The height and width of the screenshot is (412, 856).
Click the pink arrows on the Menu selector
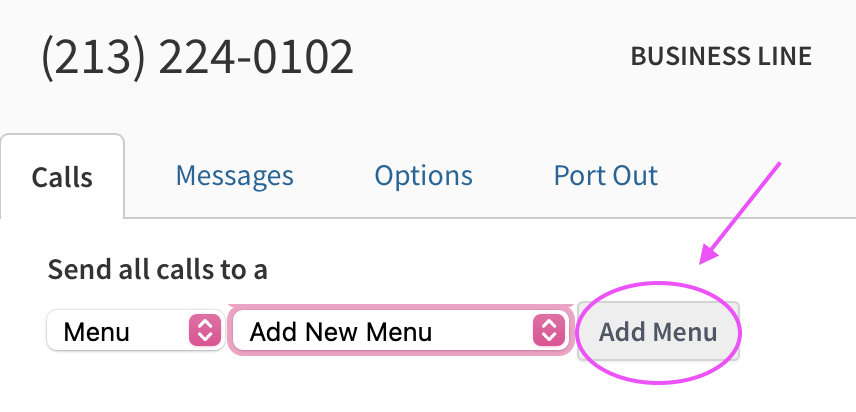(204, 331)
